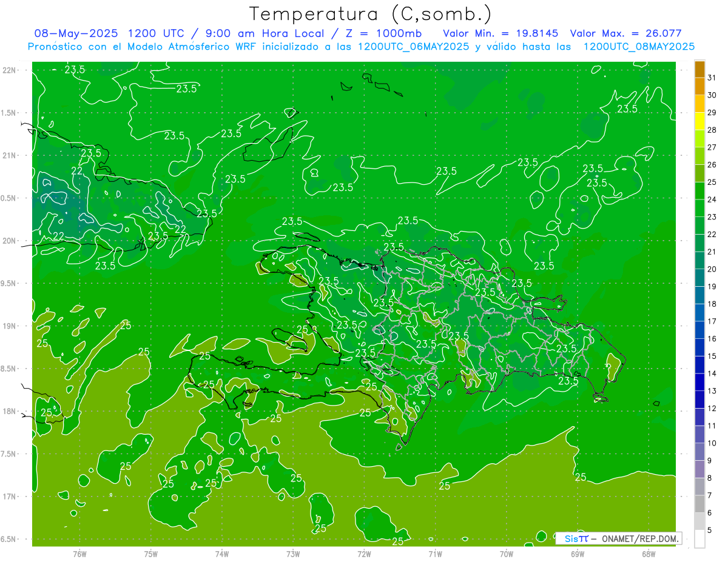Viewport: 728px width, 562px height.
Task: Select the '18N' latitude label
Action: [x=10, y=411]
